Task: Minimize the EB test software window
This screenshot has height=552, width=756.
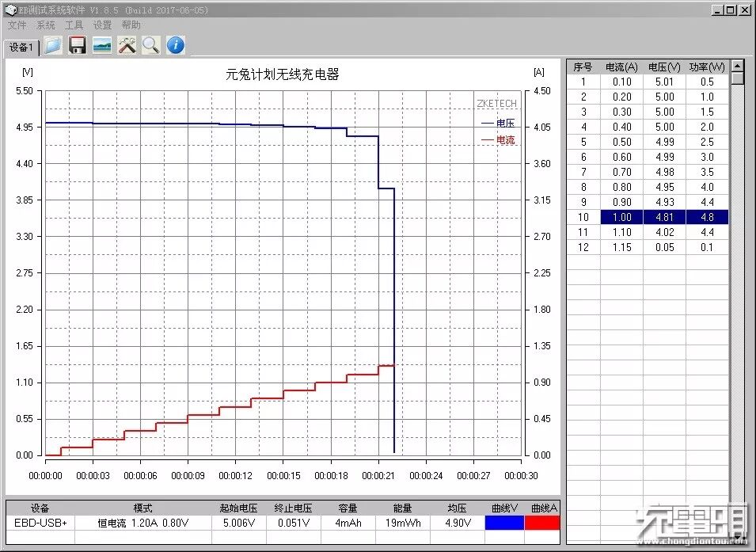Action: [717, 10]
